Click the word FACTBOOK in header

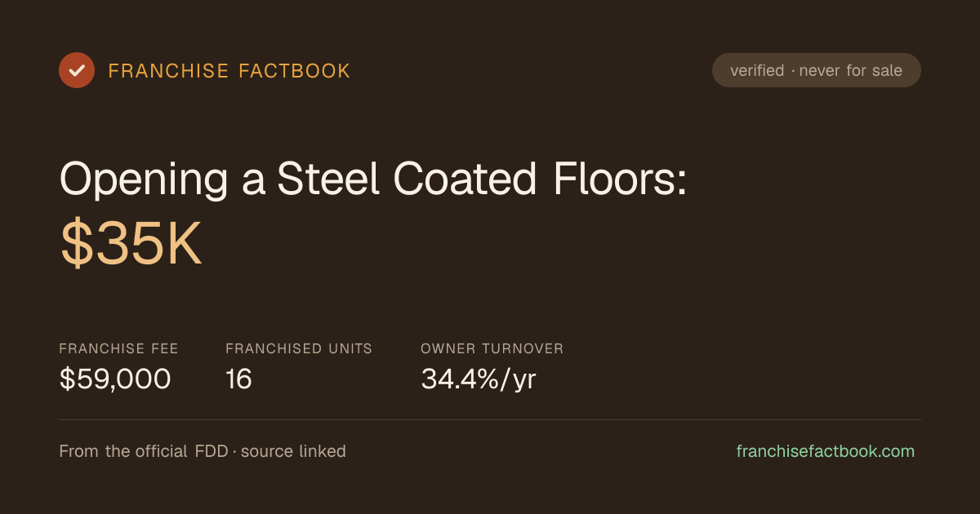pos(294,71)
